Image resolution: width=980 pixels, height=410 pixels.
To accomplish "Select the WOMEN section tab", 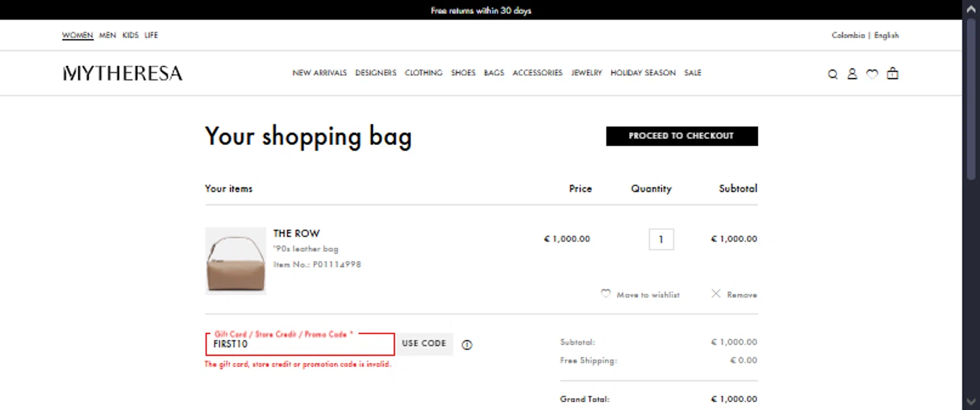I will pos(78,35).
